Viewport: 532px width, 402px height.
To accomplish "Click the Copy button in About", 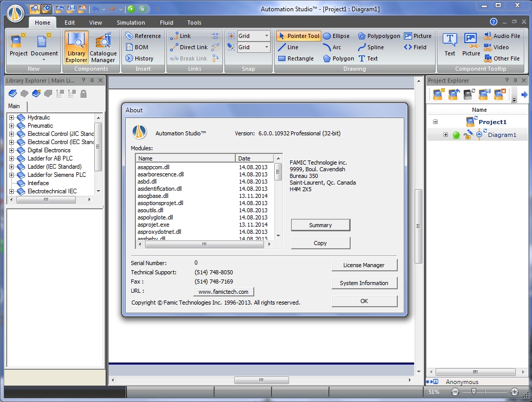I will 320,243.
